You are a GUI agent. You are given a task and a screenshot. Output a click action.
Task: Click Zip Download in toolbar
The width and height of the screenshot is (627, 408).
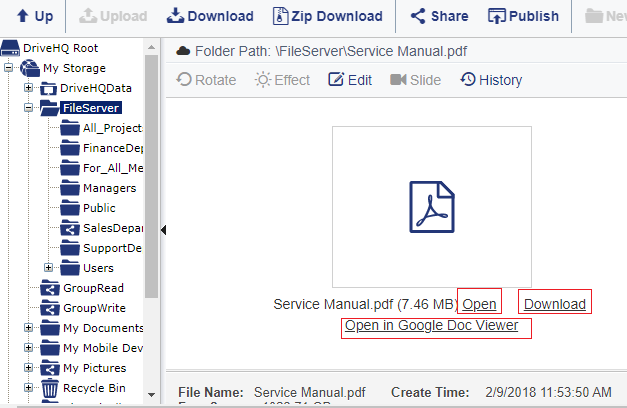pyautogui.click(x=323, y=16)
